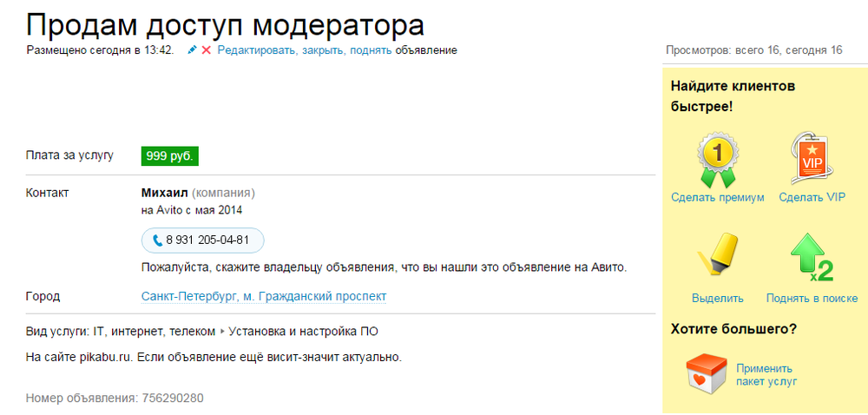The height and width of the screenshot is (415, 868).
Task: Click the phone number 8 931 205-04-81 button
Action: [x=202, y=240]
